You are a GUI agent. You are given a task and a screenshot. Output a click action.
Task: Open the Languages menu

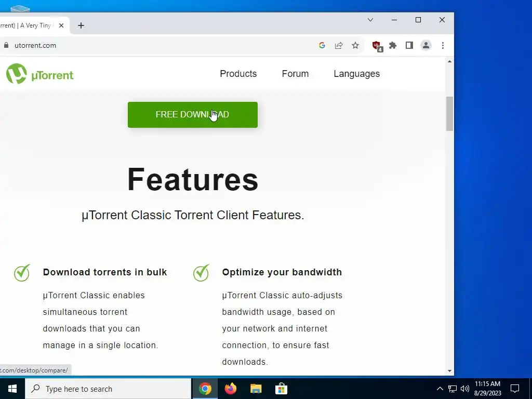[x=356, y=74]
